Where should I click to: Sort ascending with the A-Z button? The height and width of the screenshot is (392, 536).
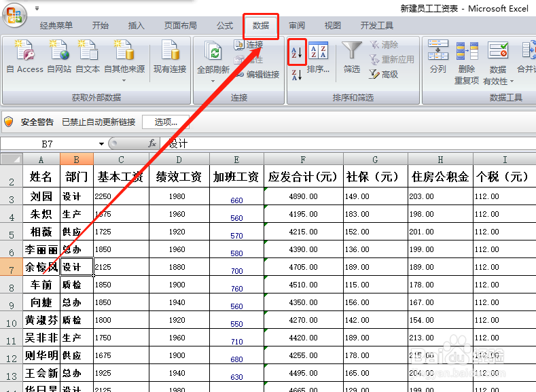296,52
